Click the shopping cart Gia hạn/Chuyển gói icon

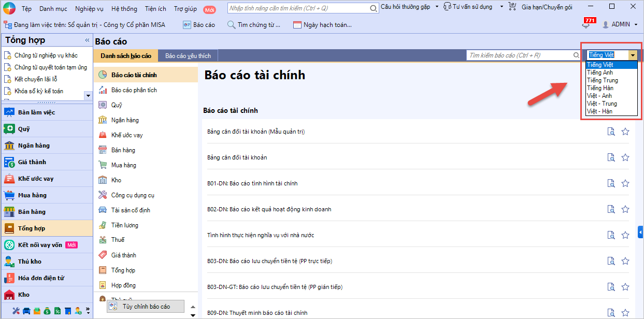(512, 7)
